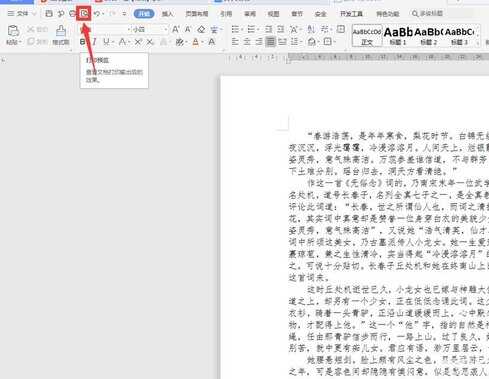This screenshot has width=489, height=379.
Task: Toggle the highlighted Justify alignment button
Action: [x=270, y=42]
